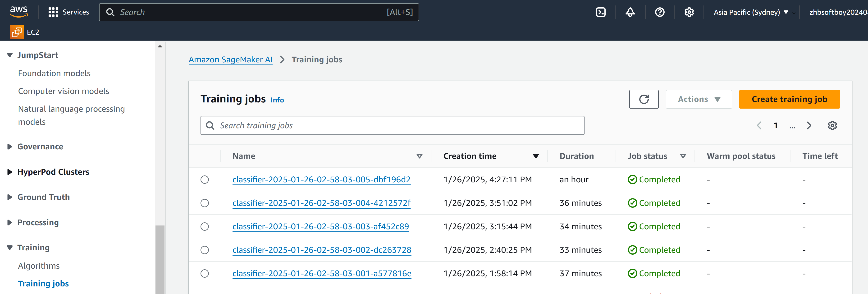The image size is (868, 294).
Task: Open the EC2 service shortcut icon
Action: 17,32
